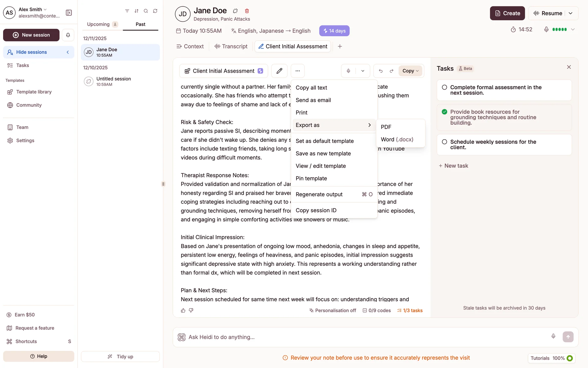
Task: Mark Schedule weekly sessions task complete
Action: click(444, 142)
